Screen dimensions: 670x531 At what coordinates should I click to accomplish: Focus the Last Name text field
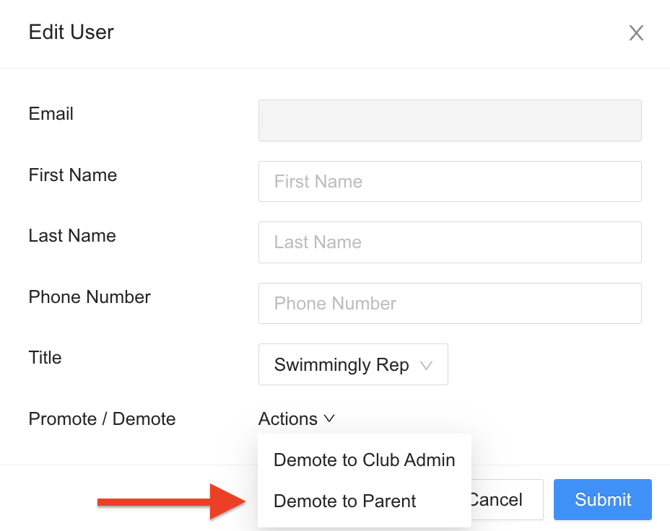click(x=449, y=242)
